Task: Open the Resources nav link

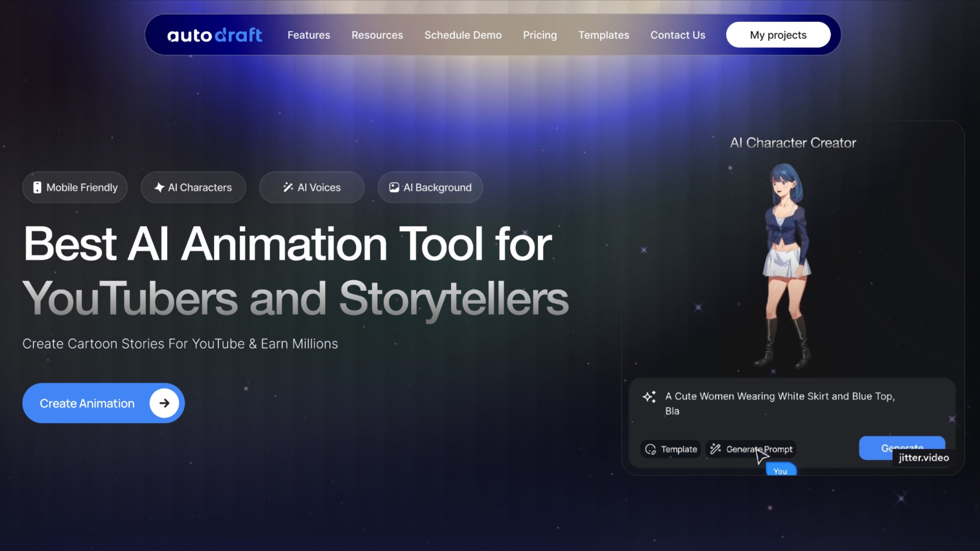Action: click(x=377, y=35)
